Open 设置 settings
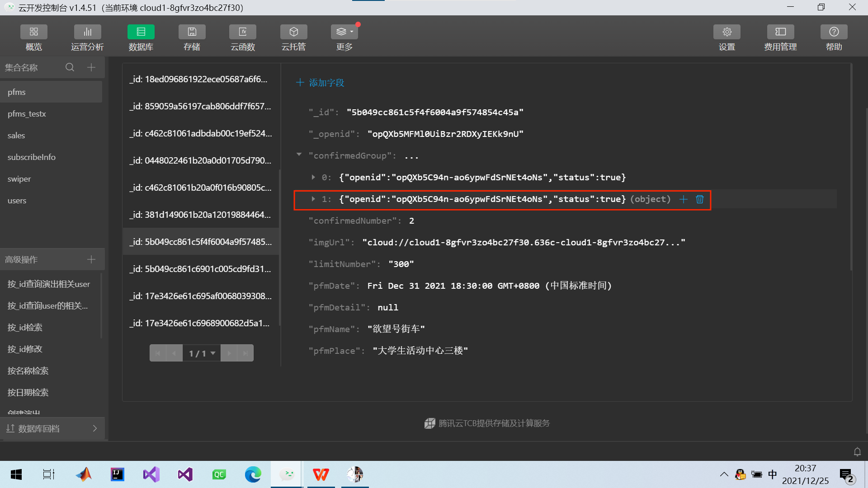The width and height of the screenshot is (868, 488). pos(727,38)
